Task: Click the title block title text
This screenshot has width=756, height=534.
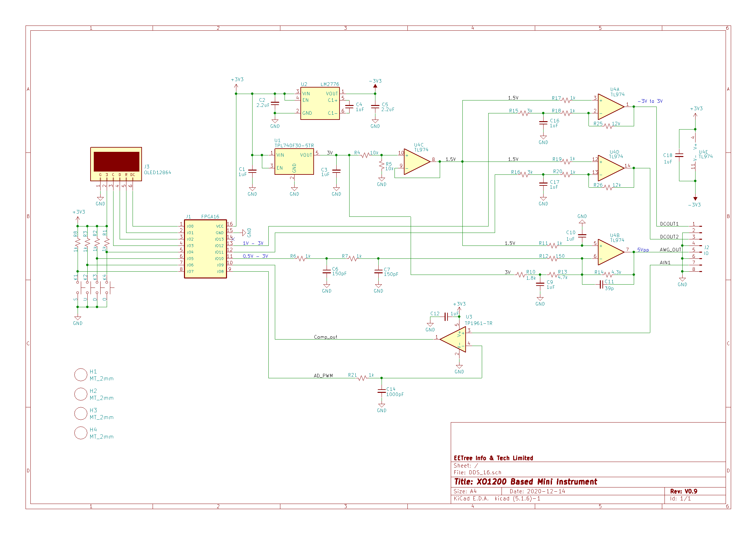Action: point(525,482)
